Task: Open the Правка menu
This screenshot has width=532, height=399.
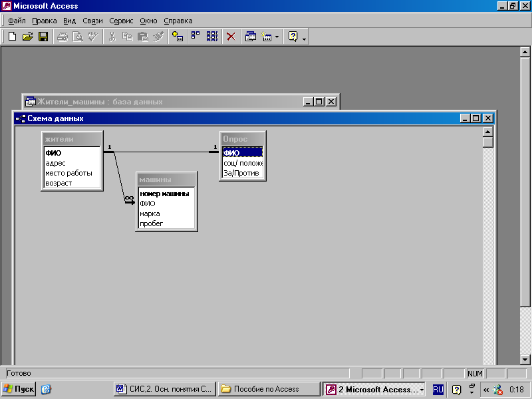Action: (45, 21)
